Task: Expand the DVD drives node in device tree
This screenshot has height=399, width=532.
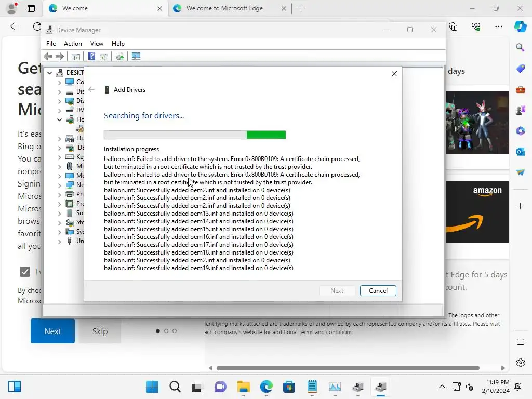Action: pos(59,110)
